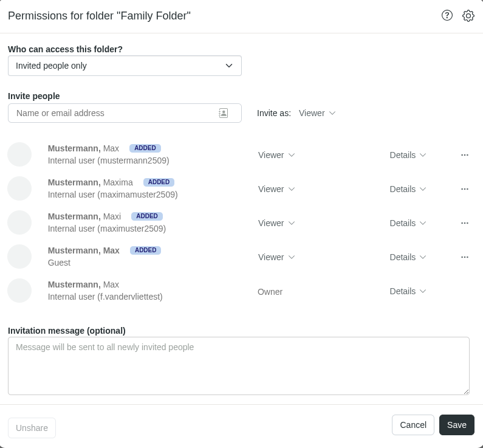Viewport: 483px width, 448px height.
Task: Click the address book icon in invite field
Action: click(224, 113)
